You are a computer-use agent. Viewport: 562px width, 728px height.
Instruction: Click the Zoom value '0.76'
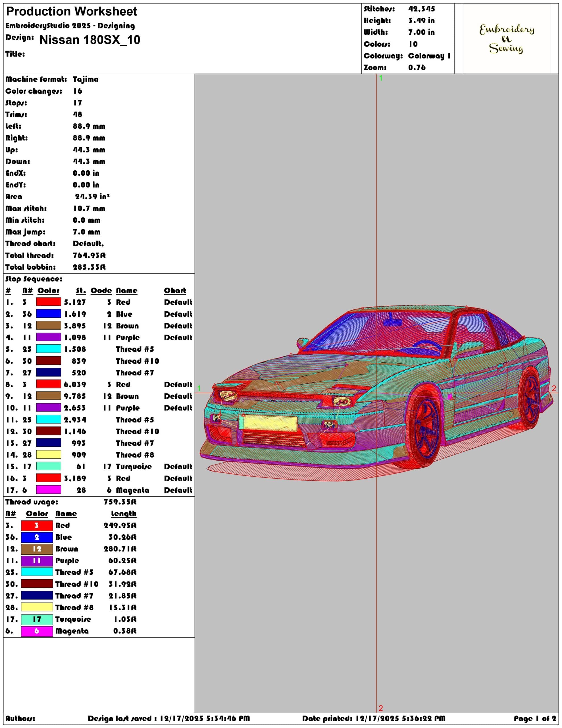417,67
